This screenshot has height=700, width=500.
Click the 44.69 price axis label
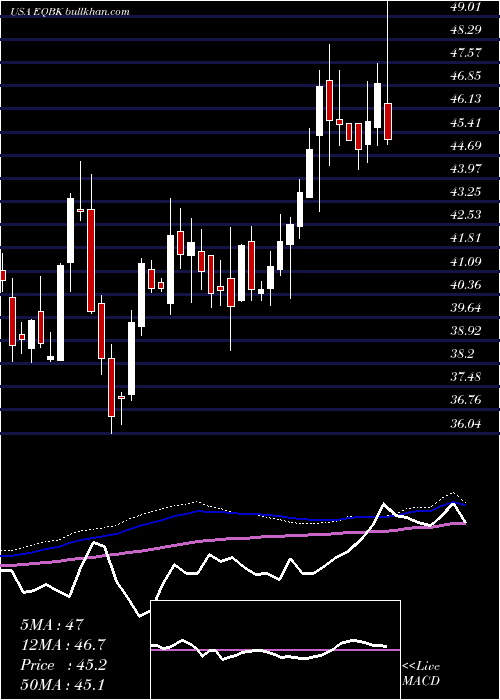(x=467, y=146)
